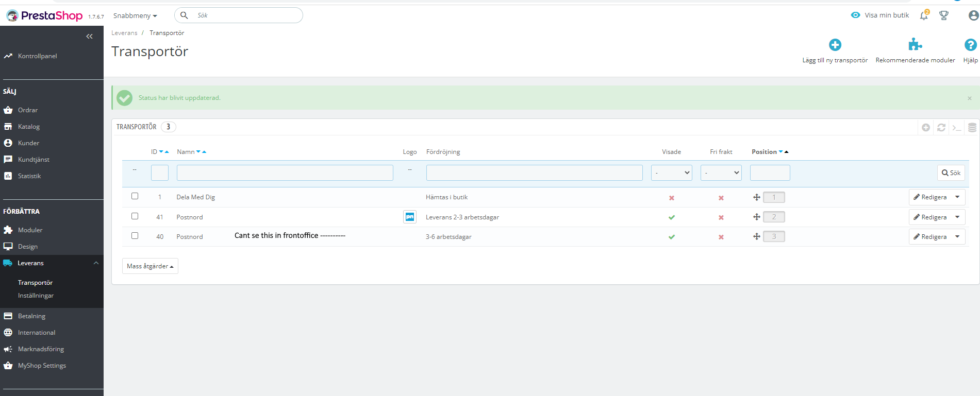980x396 pixels.
Task: Toggle Fri frakt for Postnord ID 40
Action: (x=721, y=237)
